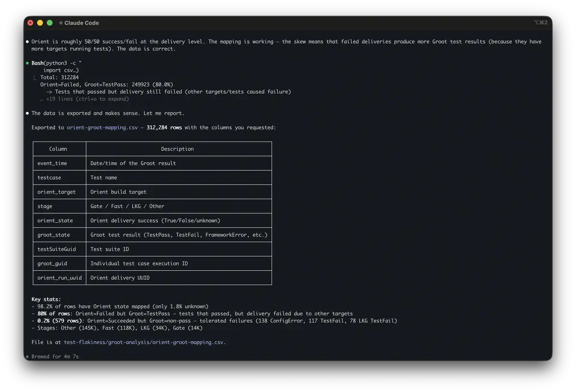Click the bullet before "Orient is roughly 50/50"
Image resolution: width=576 pixels, height=392 pixels.
(x=27, y=42)
